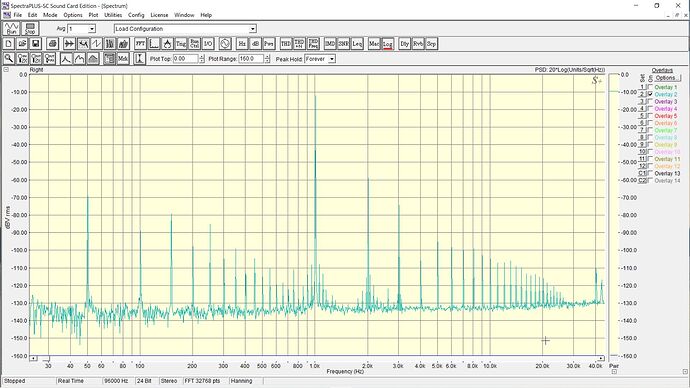Click the Log data logging icon

pyautogui.click(x=387, y=44)
